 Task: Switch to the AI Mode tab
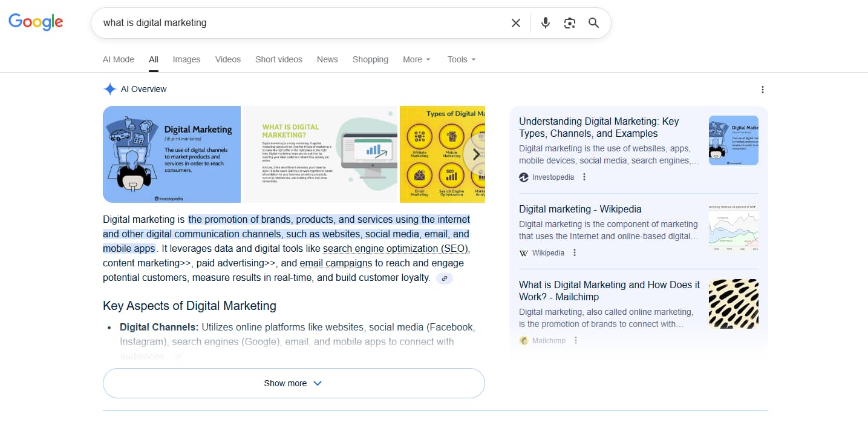point(119,59)
